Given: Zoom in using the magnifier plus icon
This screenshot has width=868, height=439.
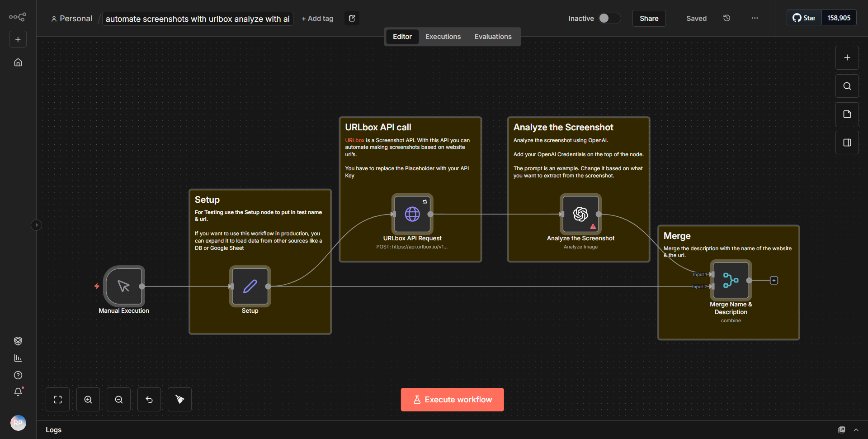Looking at the screenshot, I should point(88,399).
